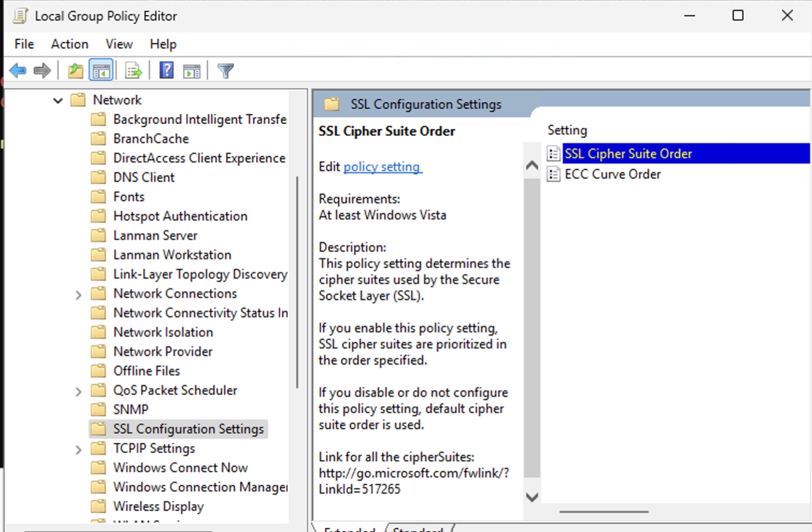The image size is (812, 532).
Task: Select the ECC Curve Order setting
Action: pos(612,174)
